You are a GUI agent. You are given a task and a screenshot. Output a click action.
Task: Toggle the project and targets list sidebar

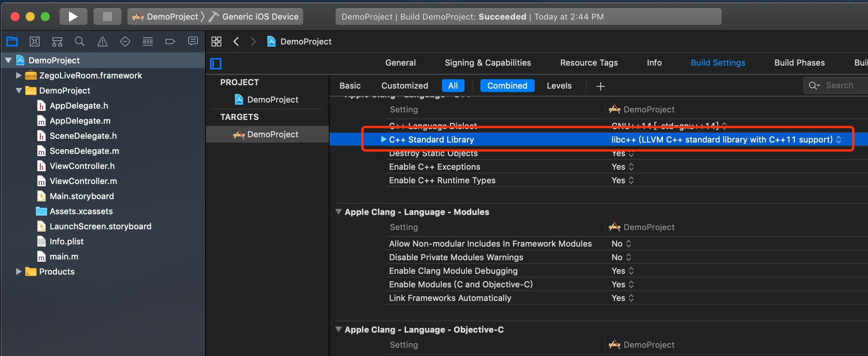point(216,63)
